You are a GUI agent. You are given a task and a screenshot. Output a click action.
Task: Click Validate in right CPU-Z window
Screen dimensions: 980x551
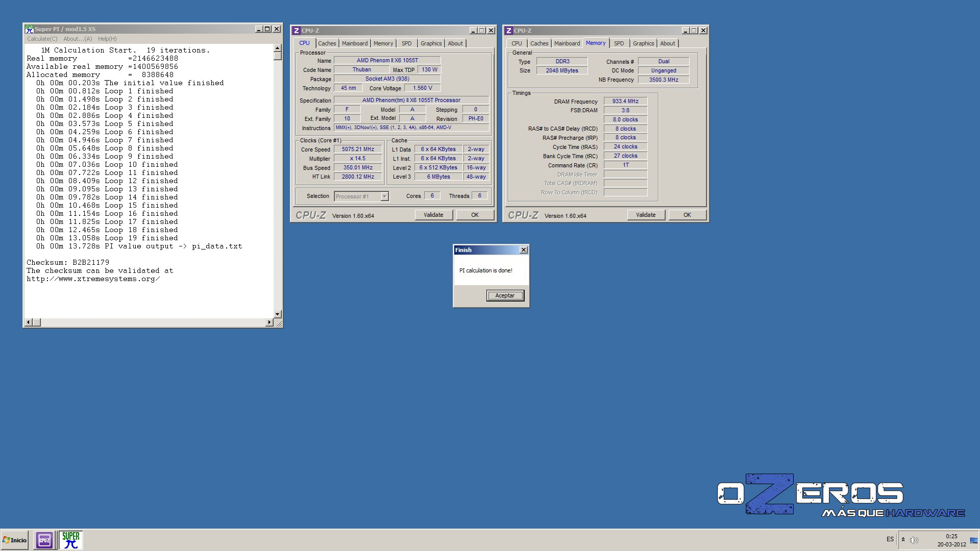[646, 215]
